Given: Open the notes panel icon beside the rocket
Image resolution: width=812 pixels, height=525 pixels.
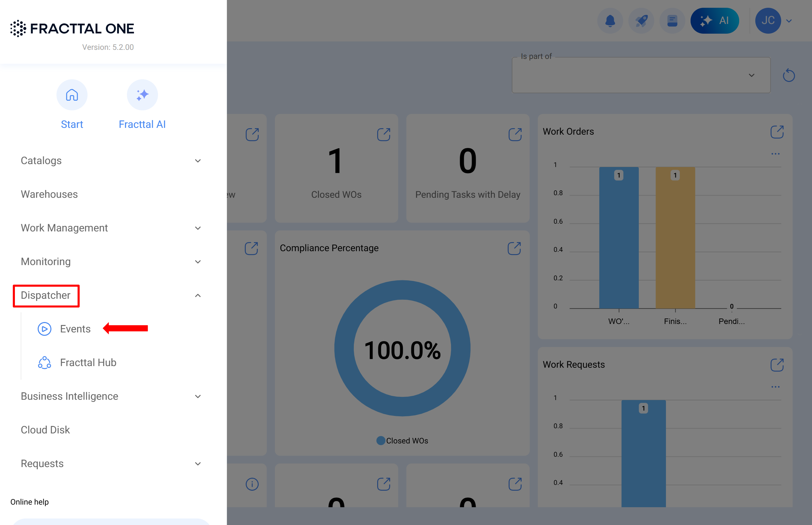Looking at the screenshot, I should click(x=672, y=21).
